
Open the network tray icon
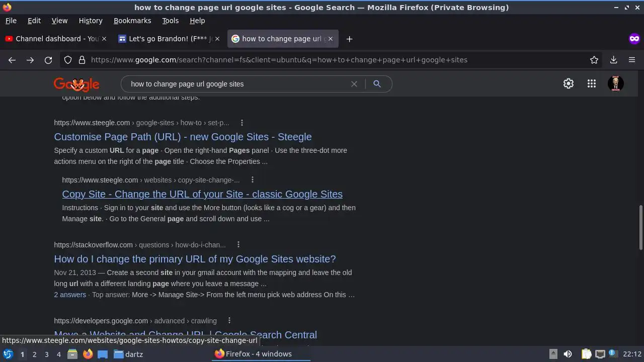tap(600, 354)
